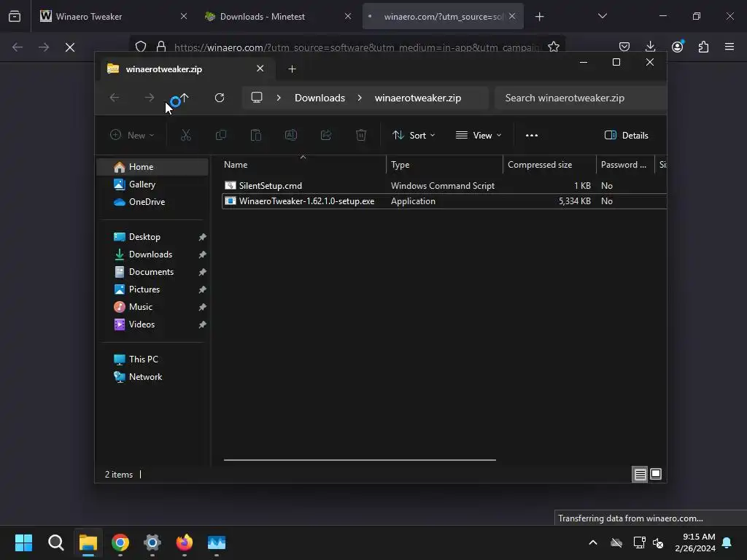
Task: Open the Sort options dropdown
Action: click(414, 135)
